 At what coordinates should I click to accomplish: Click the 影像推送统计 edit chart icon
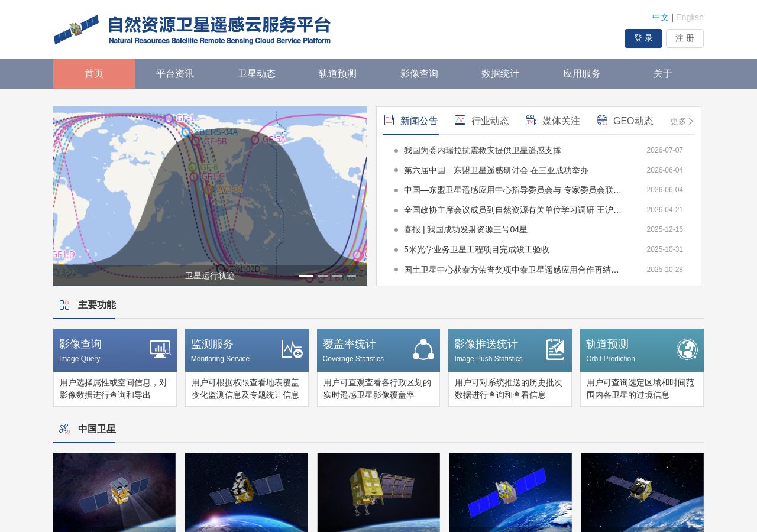[555, 349]
